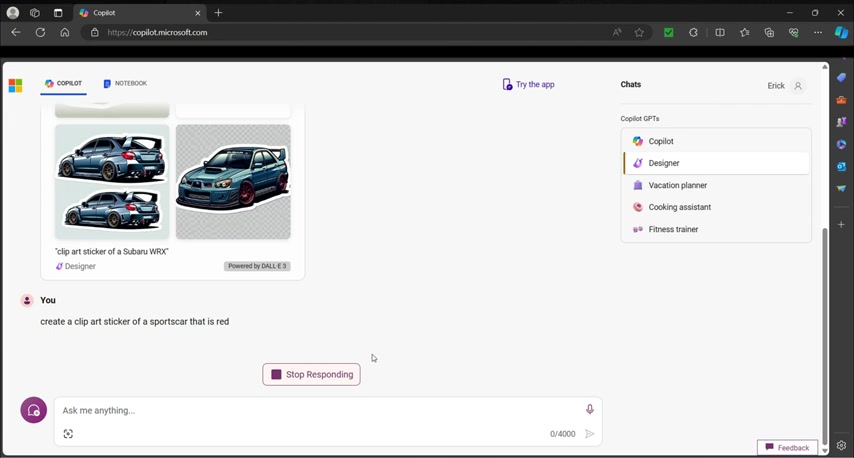Screen dimensions: 854x458
Task: Click Try the app link
Action: (528, 84)
